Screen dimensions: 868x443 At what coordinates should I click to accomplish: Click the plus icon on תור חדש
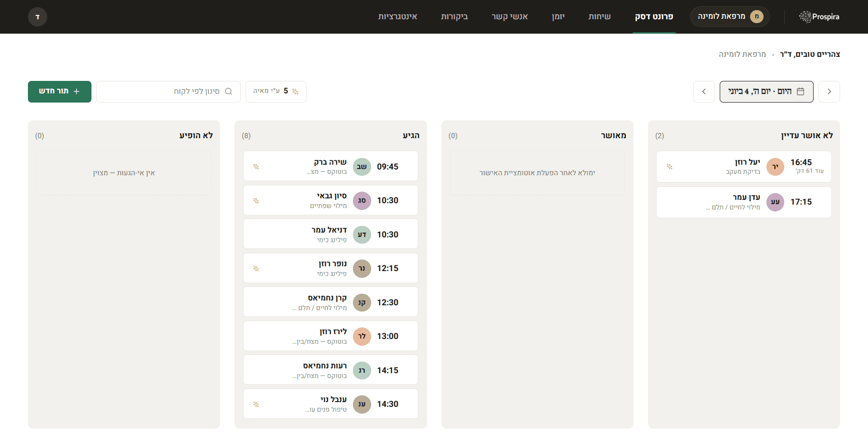coord(76,91)
